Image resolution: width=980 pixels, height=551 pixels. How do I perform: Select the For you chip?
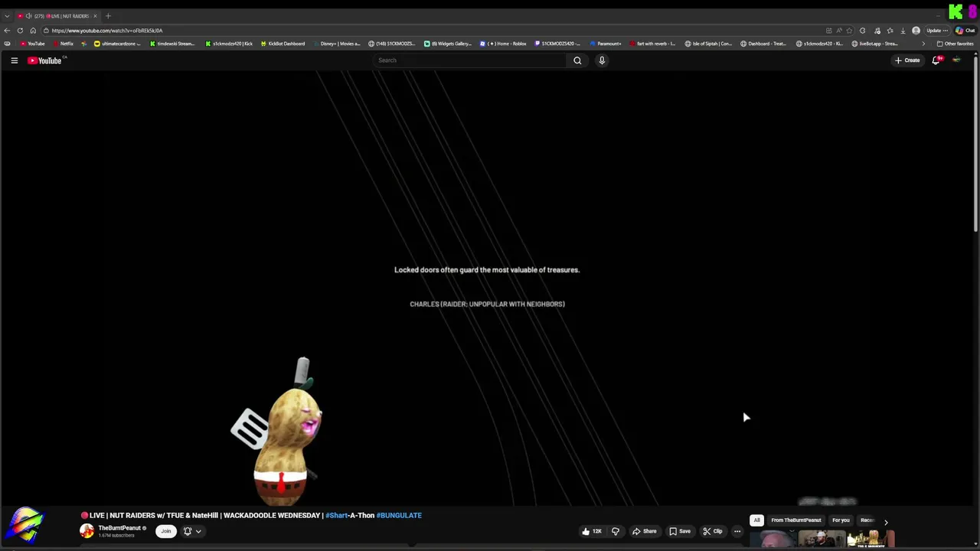[x=841, y=520]
